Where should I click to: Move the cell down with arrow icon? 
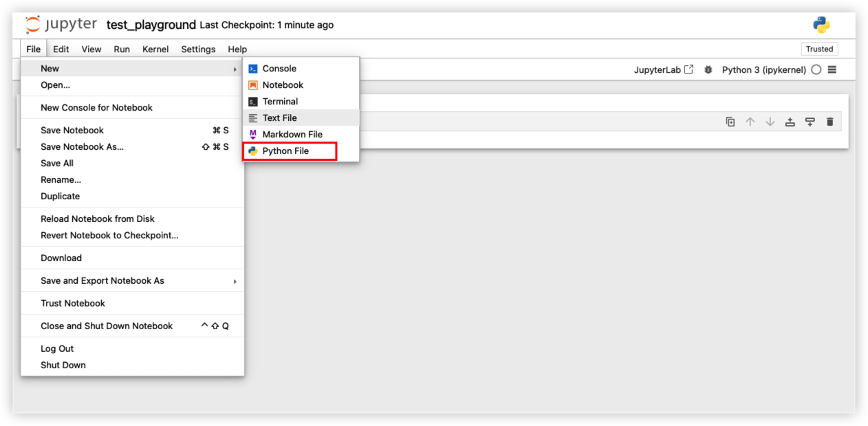[x=770, y=122]
